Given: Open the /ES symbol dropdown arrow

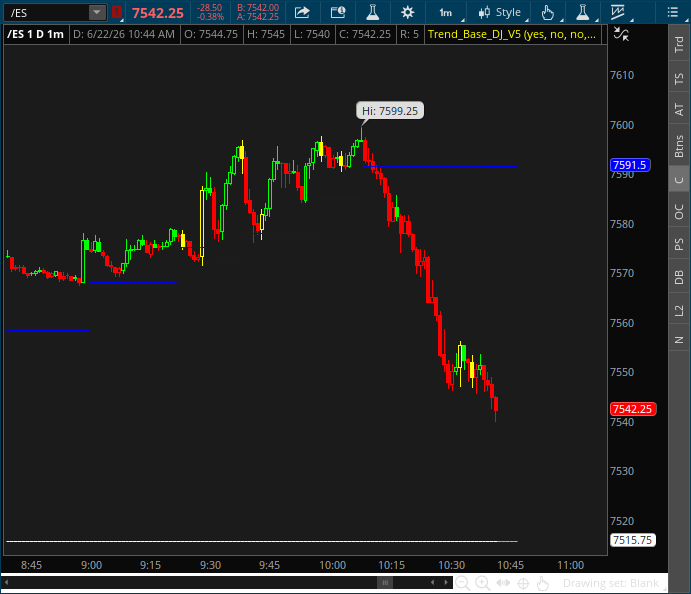Looking at the screenshot, I should pos(97,12).
